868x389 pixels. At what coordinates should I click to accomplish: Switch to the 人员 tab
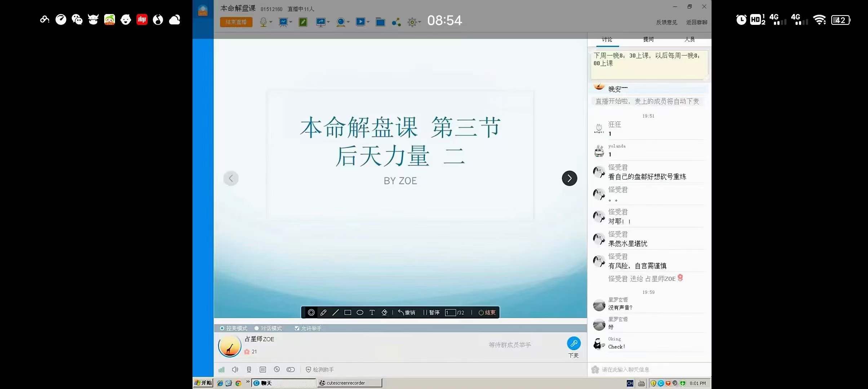tap(690, 40)
